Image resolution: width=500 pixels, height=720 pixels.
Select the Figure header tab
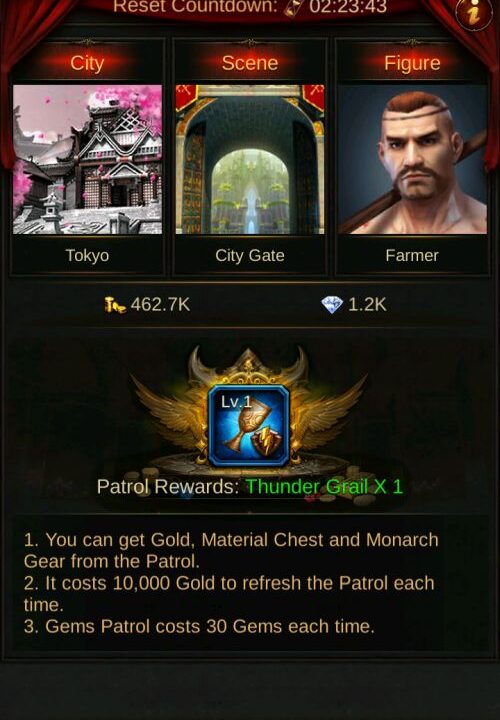pyautogui.click(x=412, y=63)
